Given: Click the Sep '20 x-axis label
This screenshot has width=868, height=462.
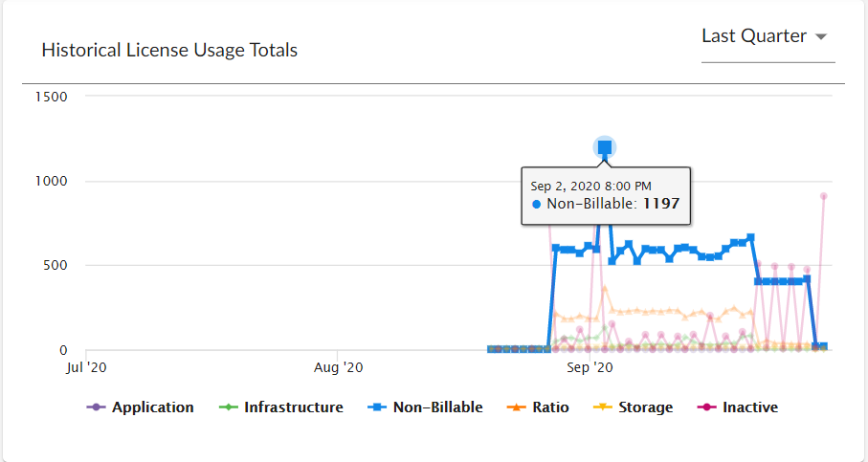Looking at the screenshot, I should pos(591,367).
